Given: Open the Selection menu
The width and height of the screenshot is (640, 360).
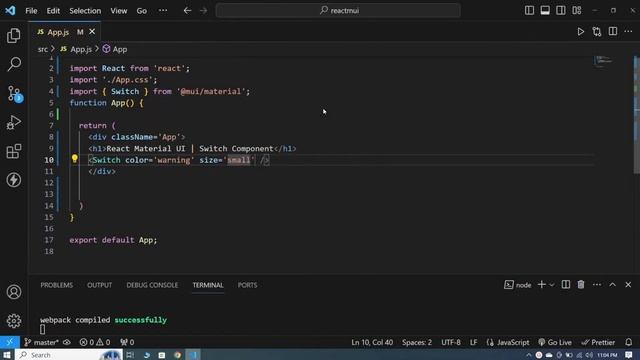Looking at the screenshot, I should click(85, 11).
